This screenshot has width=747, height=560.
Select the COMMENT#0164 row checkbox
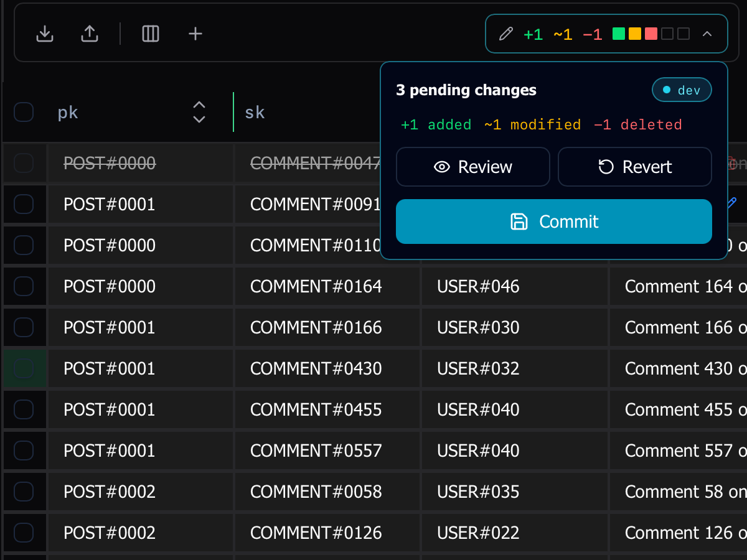click(24, 286)
